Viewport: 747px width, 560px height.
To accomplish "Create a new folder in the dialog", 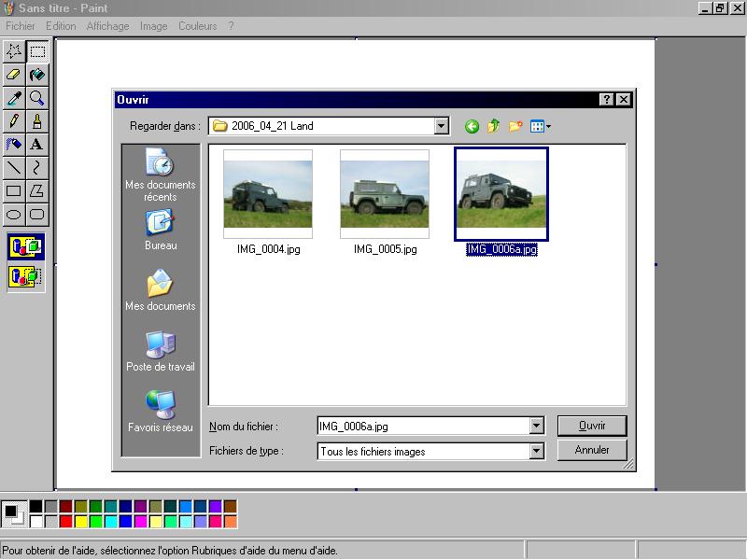I will click(514, 126).
